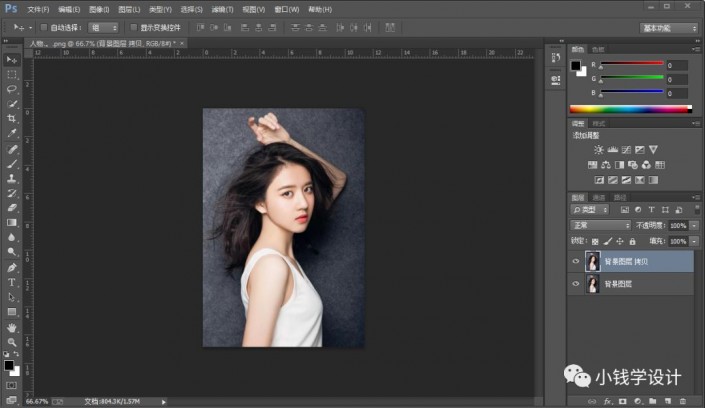The image size is (705, 408).
Task: Open the 填充 100% slider arrow
Action: pyautogui.click(x=695, y=242)
